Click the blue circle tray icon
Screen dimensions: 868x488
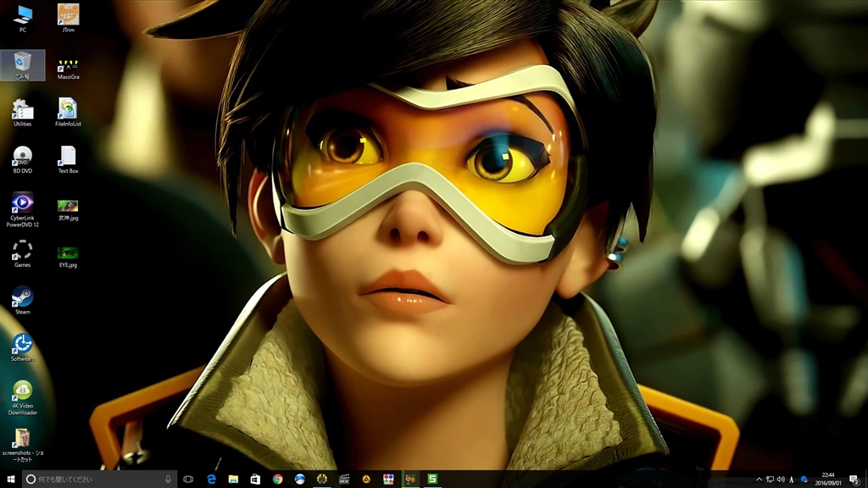tap(804, 480)
